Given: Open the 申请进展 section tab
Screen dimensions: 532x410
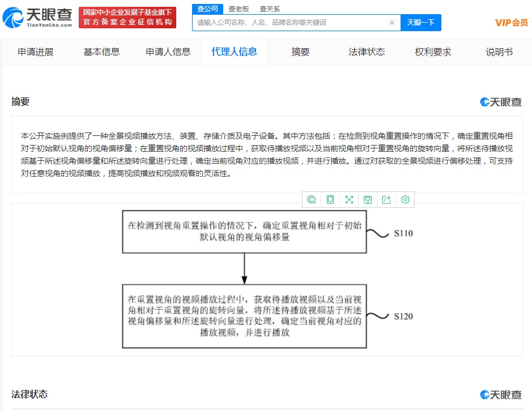Looking at the screenshot, I should tap(36, 52).
